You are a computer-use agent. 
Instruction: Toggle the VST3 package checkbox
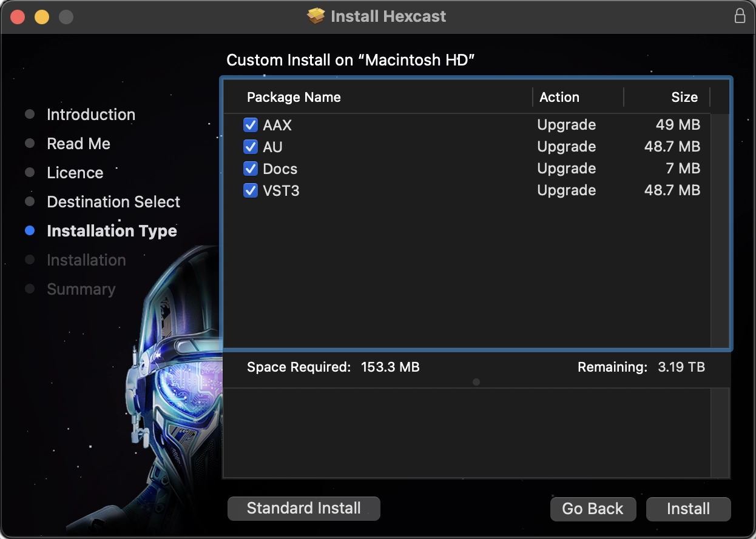point(251,190)
